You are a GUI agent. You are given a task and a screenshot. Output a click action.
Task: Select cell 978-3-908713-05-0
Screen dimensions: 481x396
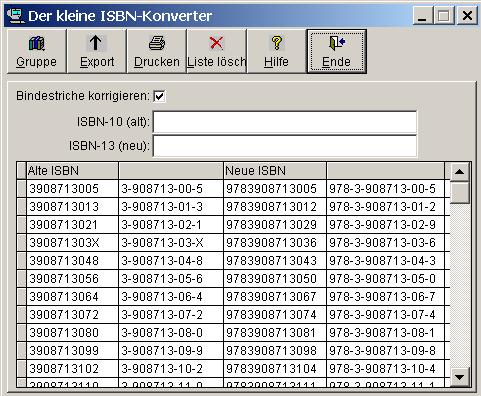click(386, 279)
